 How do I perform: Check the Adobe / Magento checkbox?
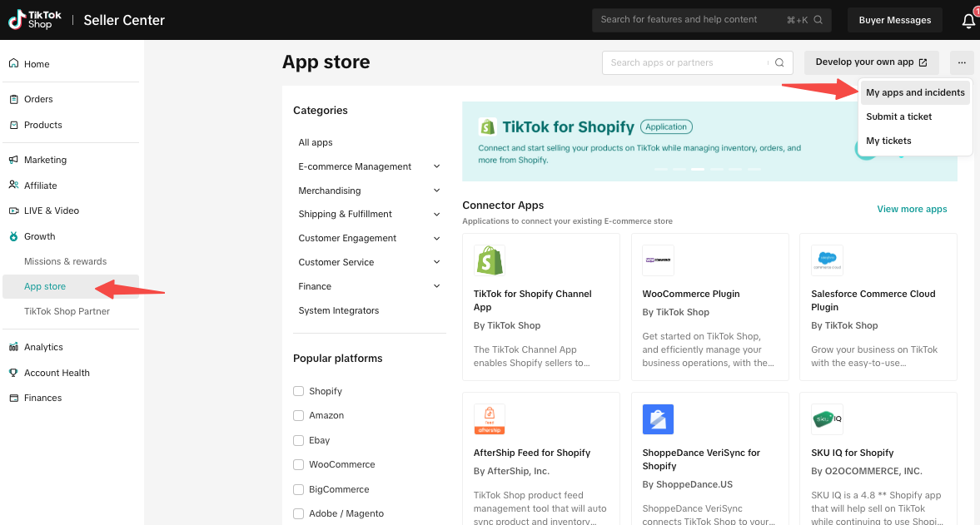coord(299,513)
